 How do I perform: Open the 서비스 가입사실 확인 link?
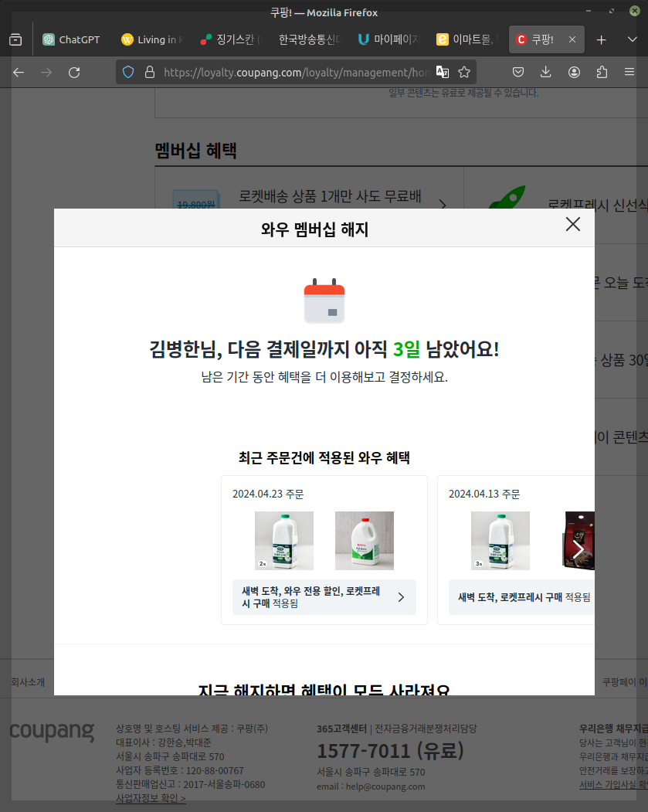click(613, 784)
